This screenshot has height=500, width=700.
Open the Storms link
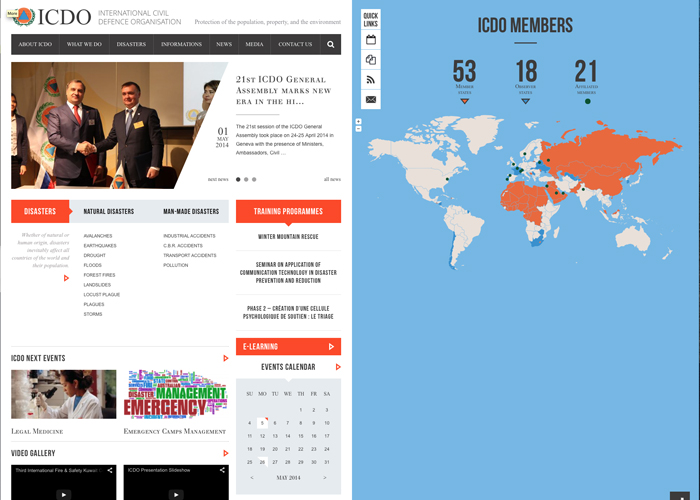(x=93, y=314)
